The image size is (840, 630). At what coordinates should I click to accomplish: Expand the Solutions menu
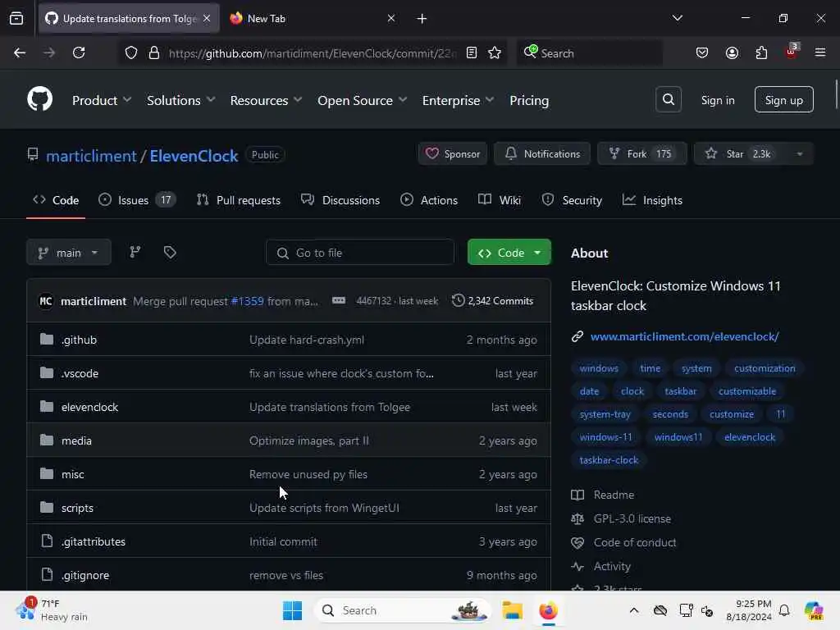tap(180, 100)
